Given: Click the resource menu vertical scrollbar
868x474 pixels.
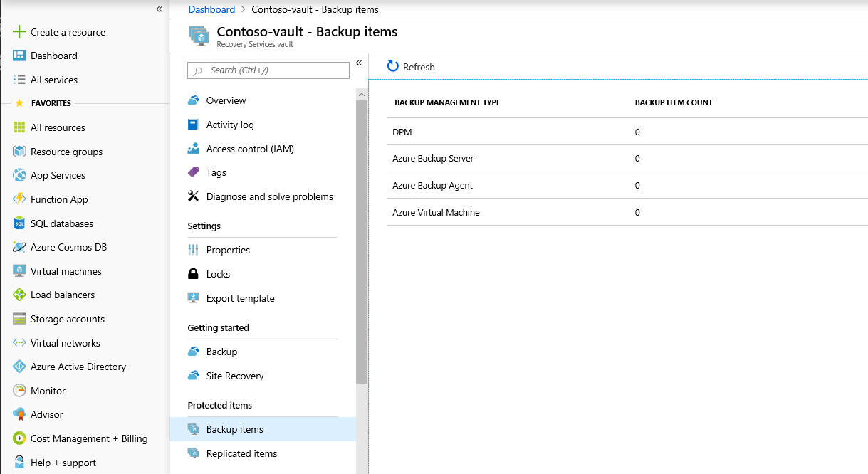Looking at the screenshot, I should [x=362, y=242].
